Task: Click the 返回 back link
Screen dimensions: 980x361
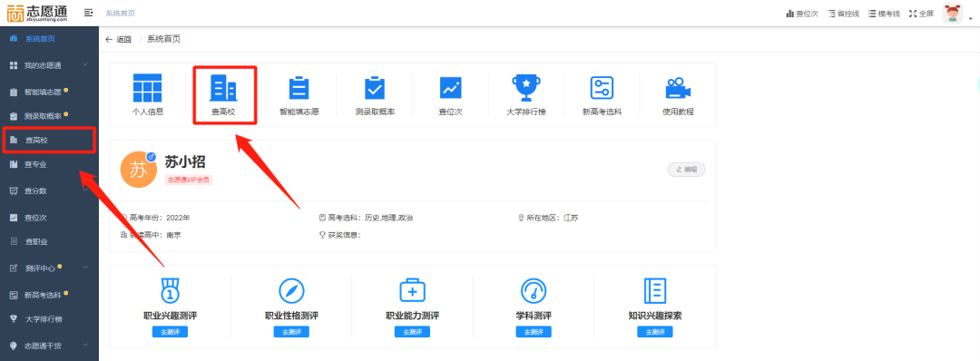Action: click(x=118, y=39)
